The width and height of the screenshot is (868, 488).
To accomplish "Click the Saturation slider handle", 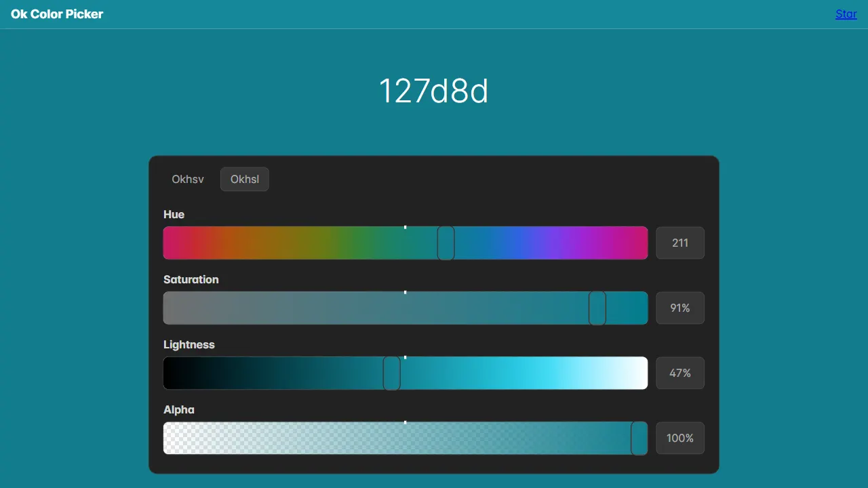I will pos(597,308).
